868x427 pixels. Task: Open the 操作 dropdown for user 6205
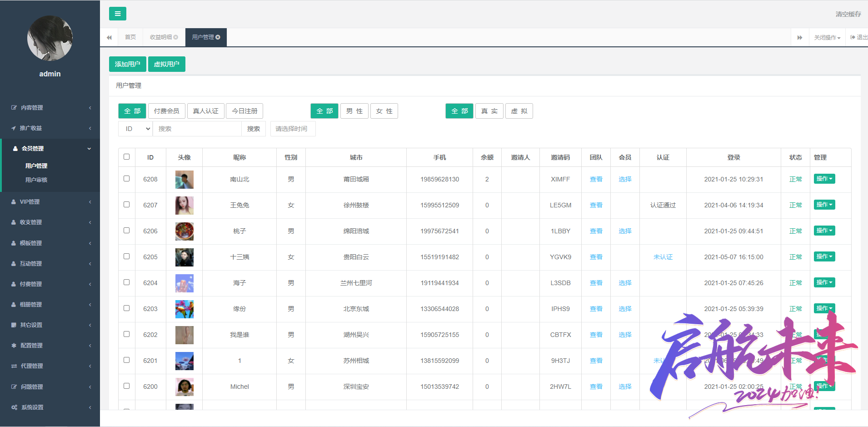point(824,256)
